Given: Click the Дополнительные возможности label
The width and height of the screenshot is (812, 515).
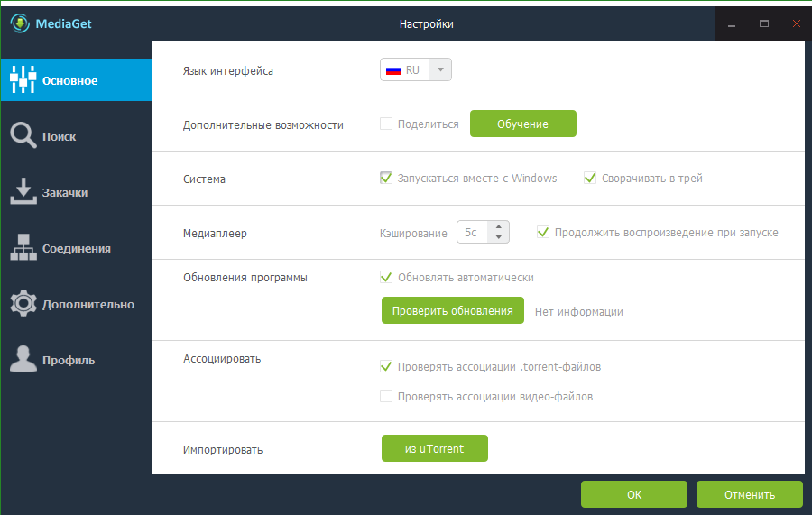Looking at the screenshot, I should (x=263, y=125).
